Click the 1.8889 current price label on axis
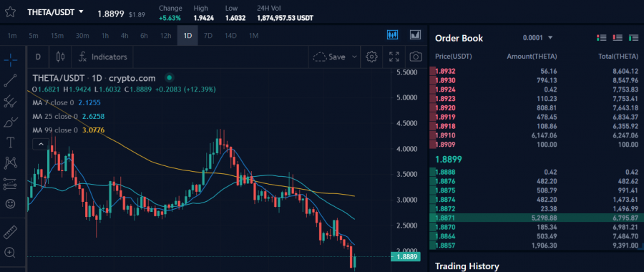 point(406,257)
